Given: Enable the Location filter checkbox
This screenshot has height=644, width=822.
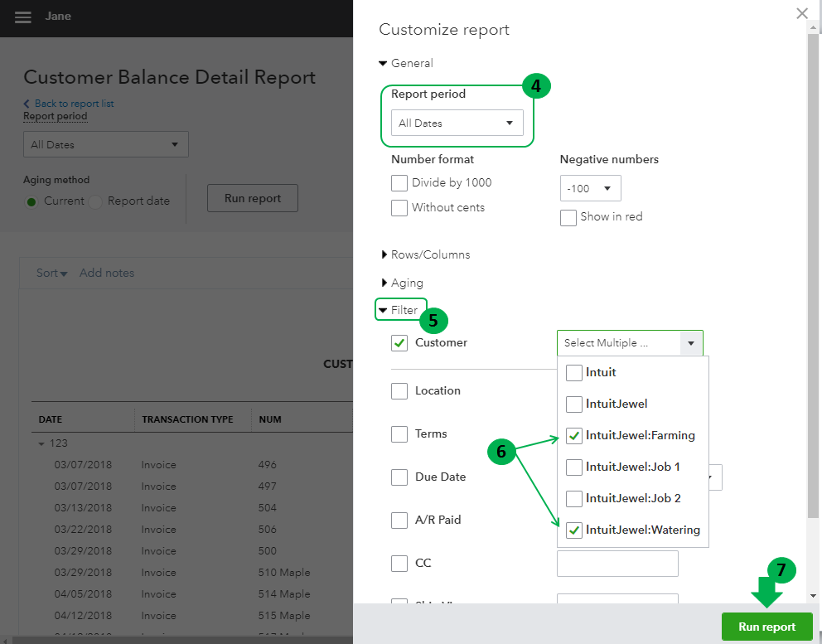Looking at the screenshot, I should 399,390.
